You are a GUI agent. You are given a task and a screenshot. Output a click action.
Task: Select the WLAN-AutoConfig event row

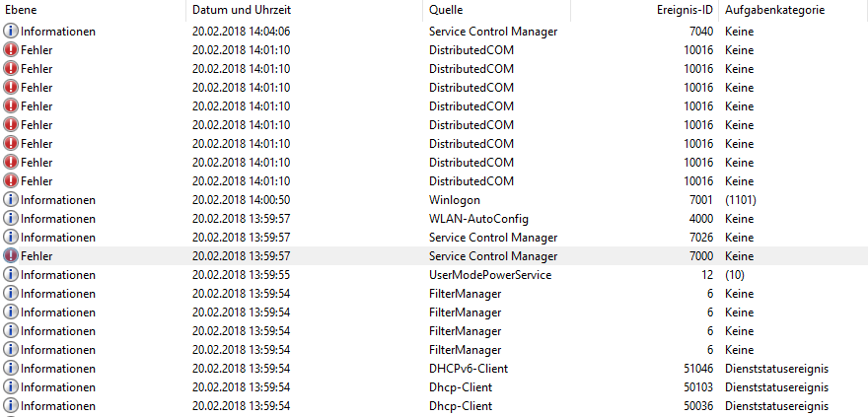pos(434,219)
